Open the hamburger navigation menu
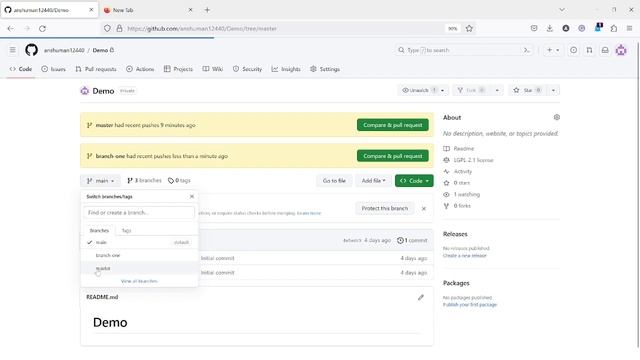This screenshot has width=640, height=360. pos(13,50)
